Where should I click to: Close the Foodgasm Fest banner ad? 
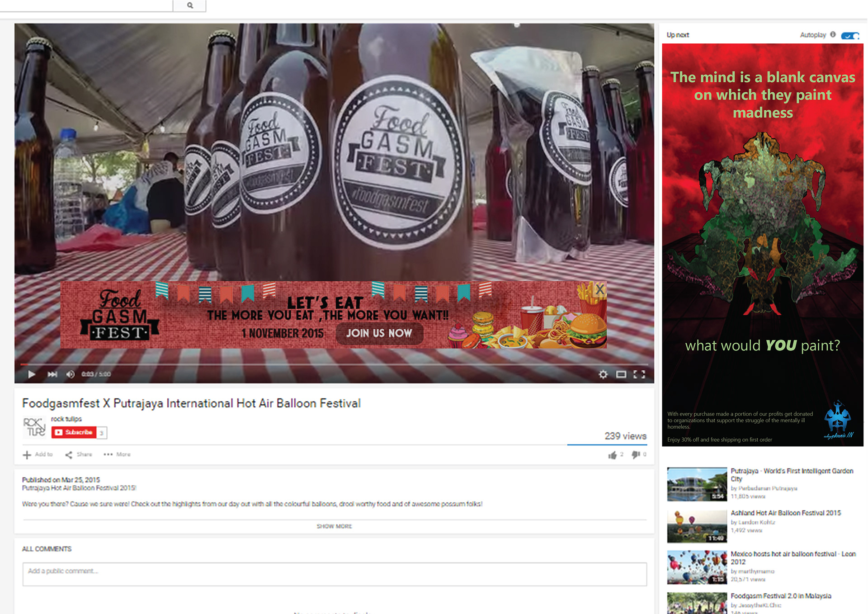click(x=600, y=289)
